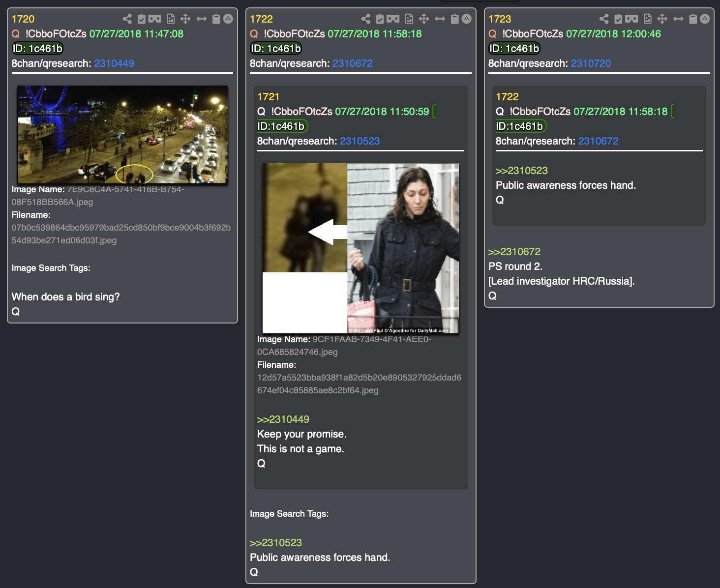Share post 1720 using the share icon
The height and width of the screenshot is (588, 720).
127,19
